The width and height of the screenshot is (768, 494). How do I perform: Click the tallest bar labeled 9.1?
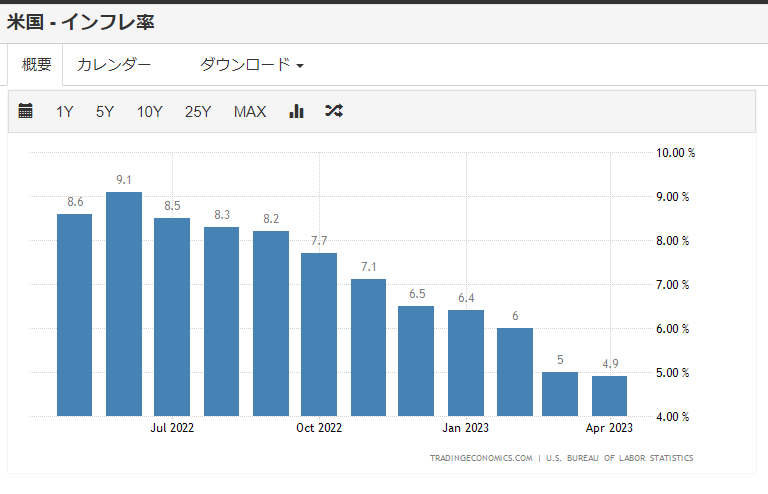[124, 305]
